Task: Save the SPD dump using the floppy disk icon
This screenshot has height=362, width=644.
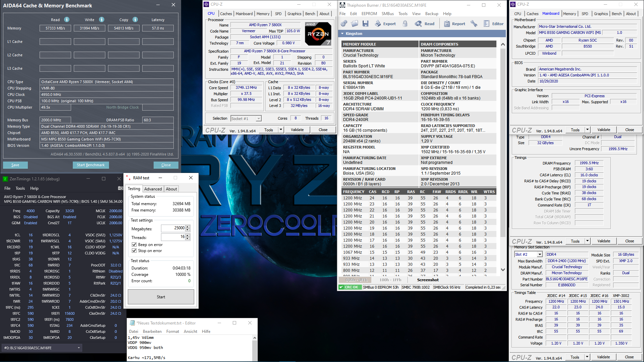Action: click(366, 23)
